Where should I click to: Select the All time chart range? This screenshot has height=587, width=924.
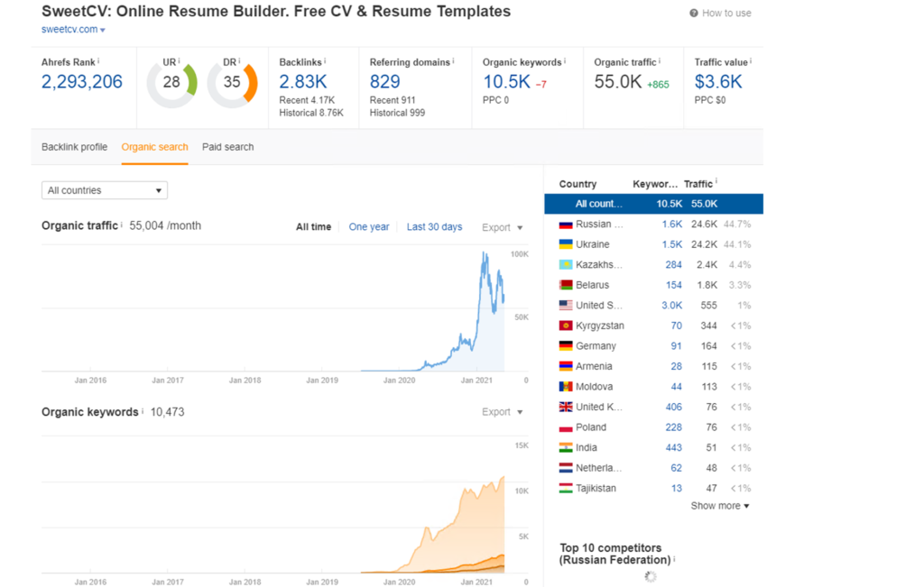pyautogui.click(x=313, y=226)
